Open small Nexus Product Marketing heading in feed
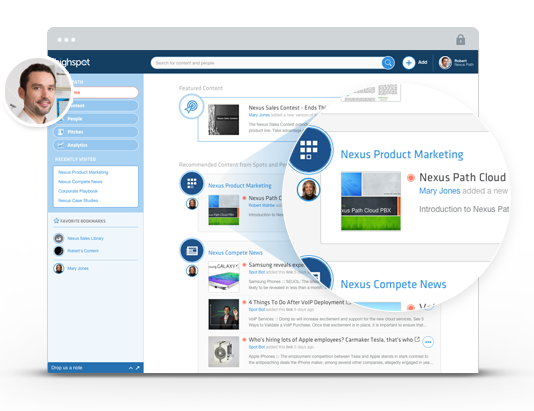This screenshot has width=534, height=411. (240, 186)
